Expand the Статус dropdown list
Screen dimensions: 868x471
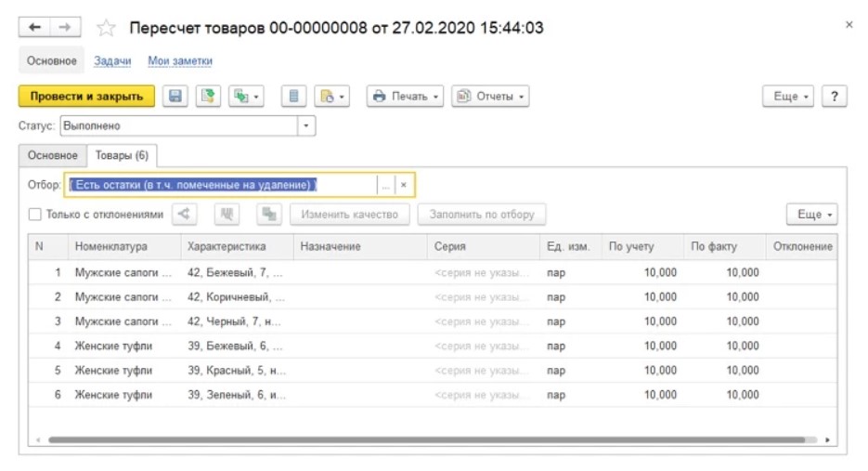point(305,125)
